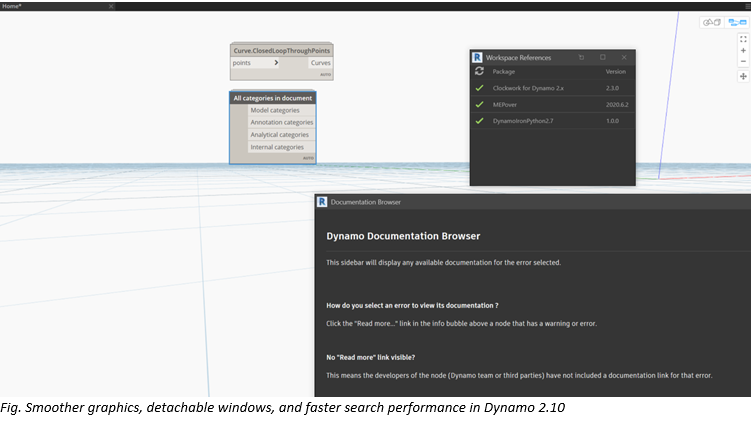Screen dimensions: 755x428
Task: Select the MEPover package name
Action: [505, 104]
